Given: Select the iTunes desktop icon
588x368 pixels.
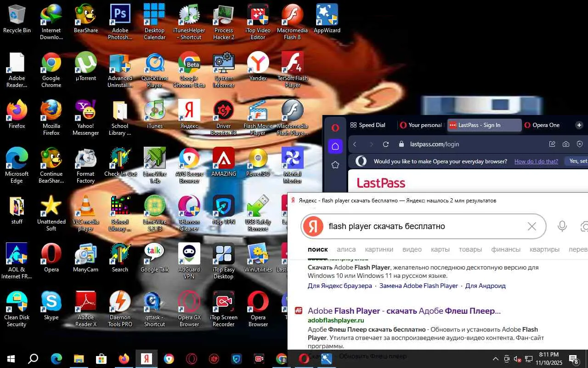Looking at the screenshot, I should pyautogui.click(x=154, y=115).
